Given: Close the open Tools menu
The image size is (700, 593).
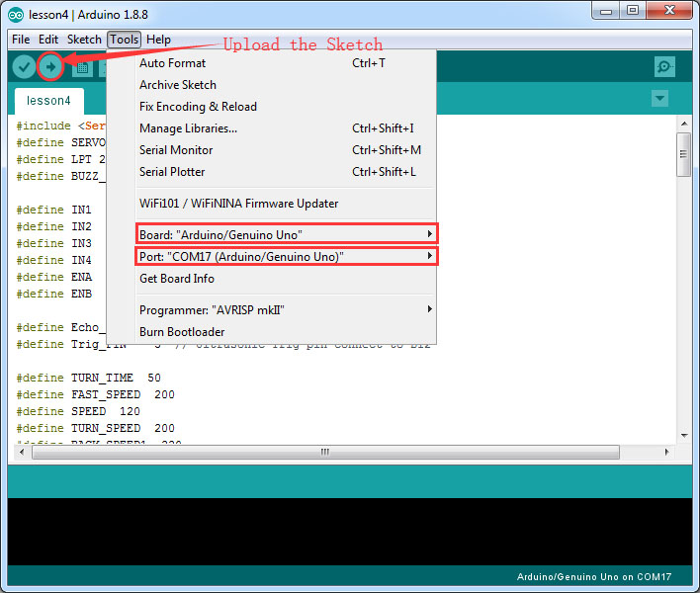Looking at the screenshot, I should click(x=125, y=40).
